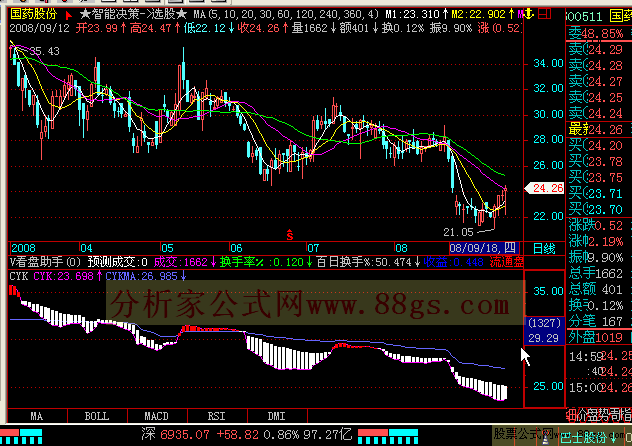Click the 总手 1662 volume row
This screenshot has height=446, width=632.
coord(599,274)
